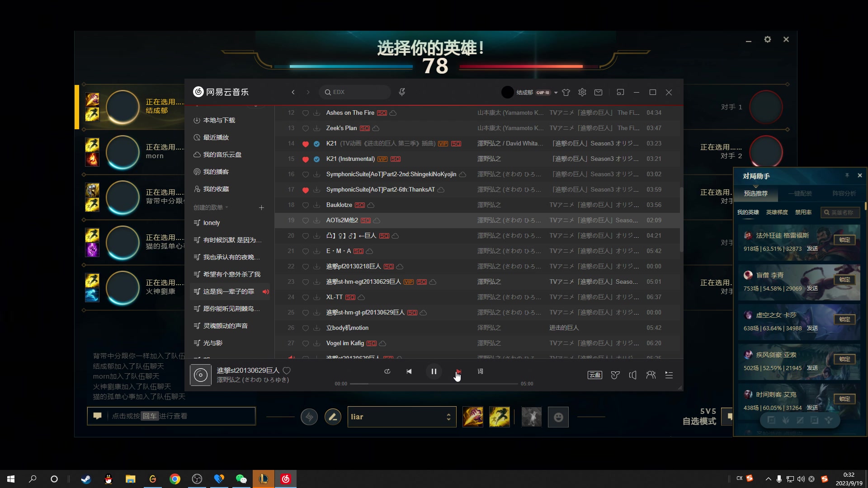Choose the second summoner spell (Flash) in League

(500, 417)
